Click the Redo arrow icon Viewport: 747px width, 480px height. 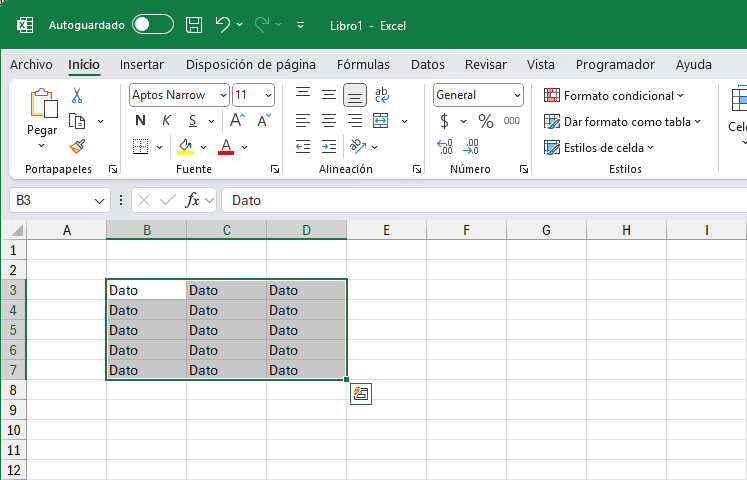tap(262, 25)
